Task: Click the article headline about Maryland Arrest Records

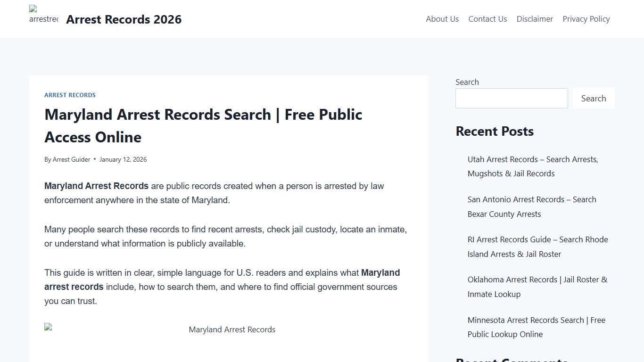Action: pos(203,125)
